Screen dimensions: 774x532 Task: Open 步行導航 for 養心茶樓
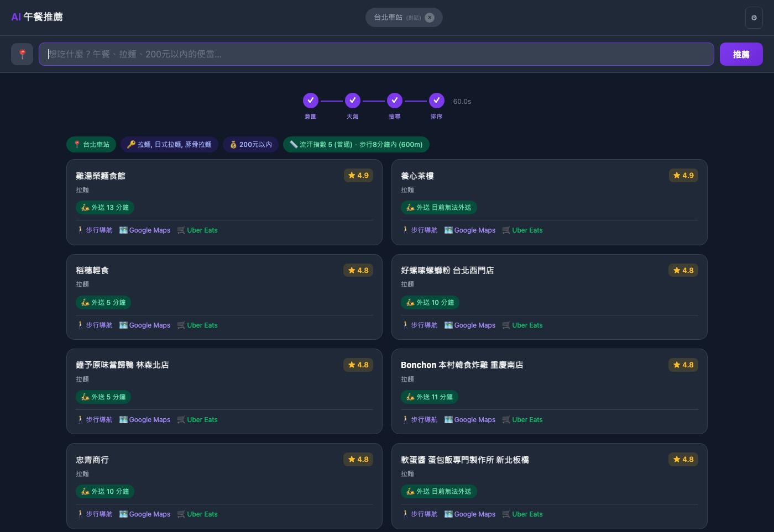[x=420, y=230]
